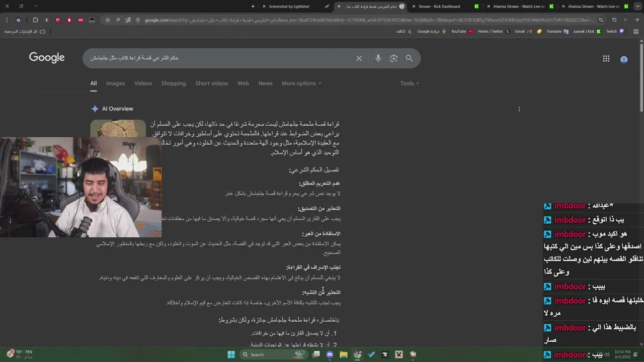Open the AI Overview tablet thumbnail
644x362 pixels.
tap(118, 128)
